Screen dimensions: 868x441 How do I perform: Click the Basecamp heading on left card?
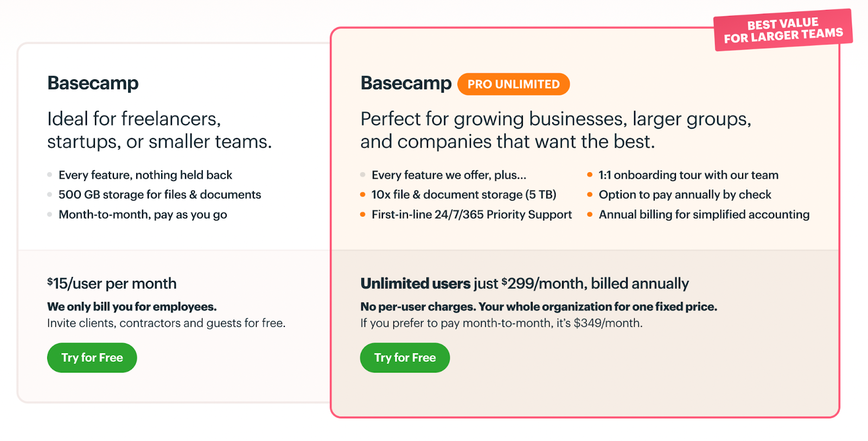click(93, 83)
